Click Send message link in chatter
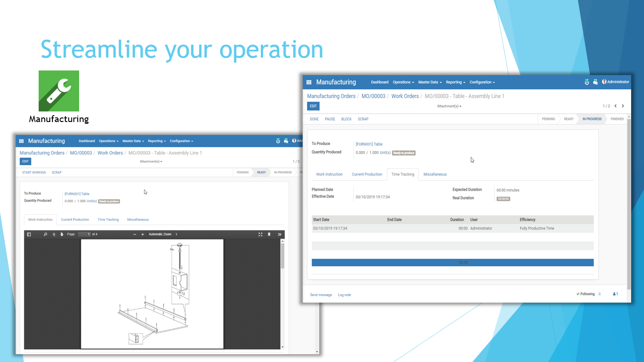Viewport: 644px width, 362px height. coord(321,295)
